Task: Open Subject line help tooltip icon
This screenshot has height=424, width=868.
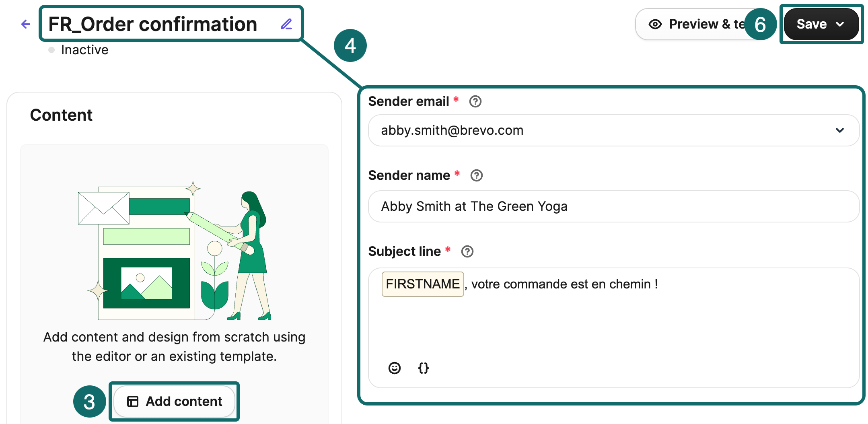Action: coord(467,251)
